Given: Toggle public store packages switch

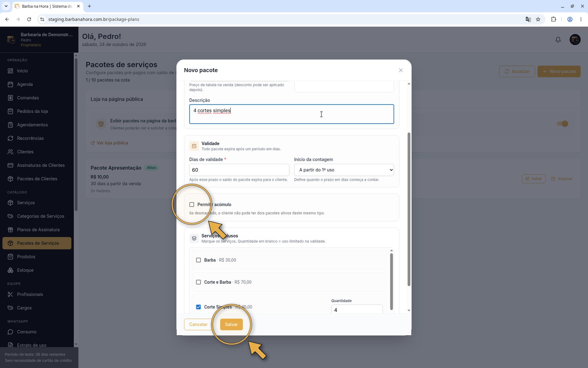Looking at the screenshot, I should [x=563, y=124].
